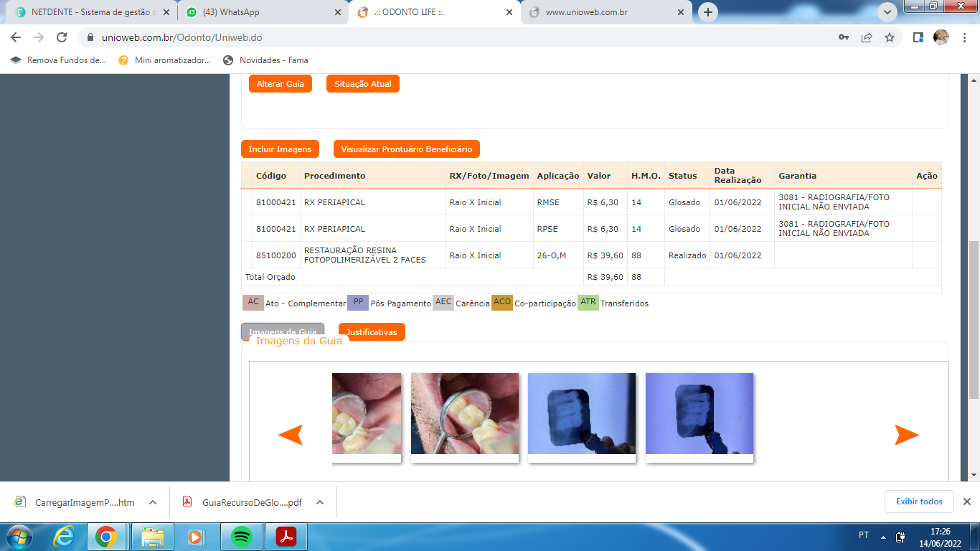Open the downloaded GuiaRecursoDeGlo....pdf file
The image size is (980, 551).
click(x=244, y=502)
